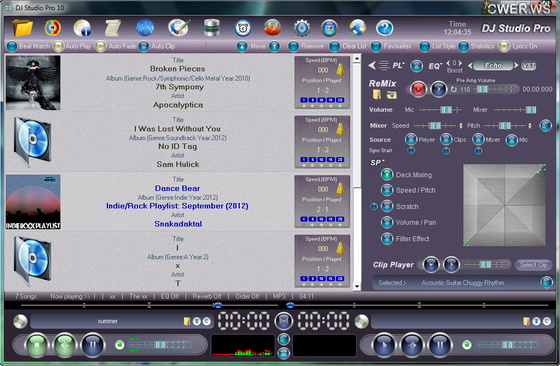This screenshot has height=366, width=560.
Task: Click the left deck green lock icon
Action: [120, 345]
